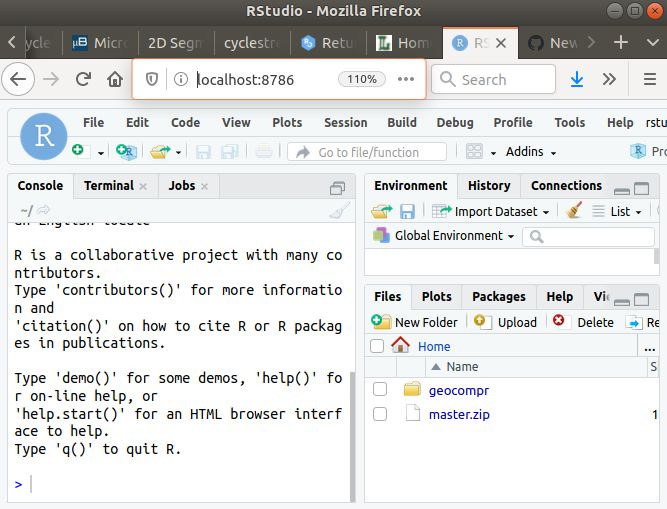This screenshot has height=509, width=667.
Task: Click the Load workspace folder icon
Action: pyautogui.click(x=382, y=211)
